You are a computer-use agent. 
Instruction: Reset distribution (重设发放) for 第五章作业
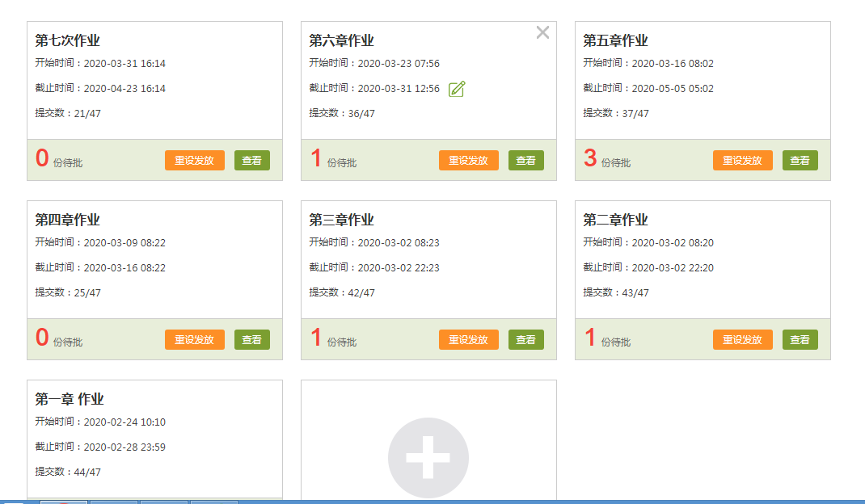742,161
